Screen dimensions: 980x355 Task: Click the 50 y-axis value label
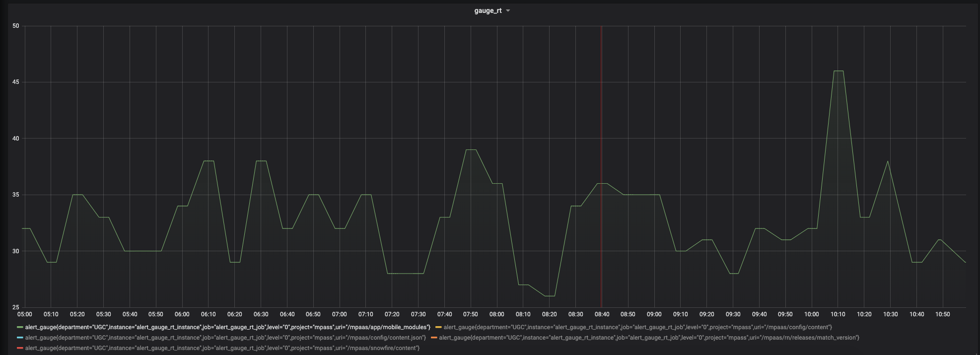(16, 26)
